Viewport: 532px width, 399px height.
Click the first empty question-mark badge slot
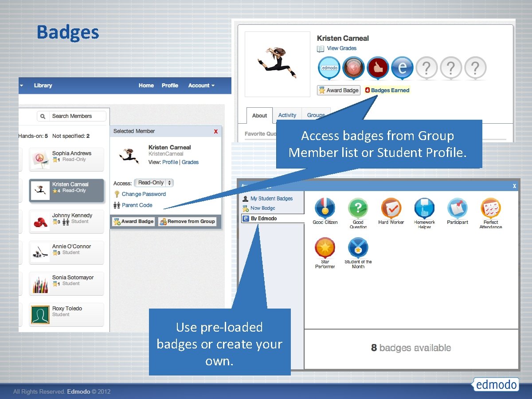426,68
